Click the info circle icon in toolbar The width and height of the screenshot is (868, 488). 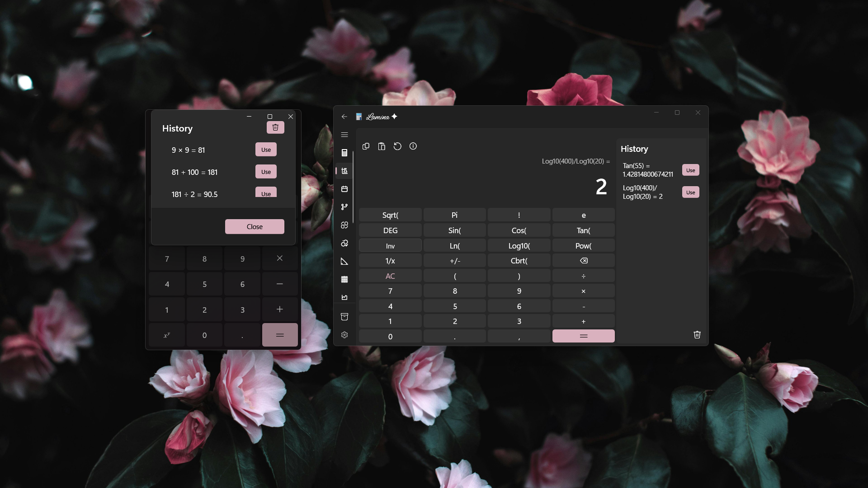(x=413, y=146)
